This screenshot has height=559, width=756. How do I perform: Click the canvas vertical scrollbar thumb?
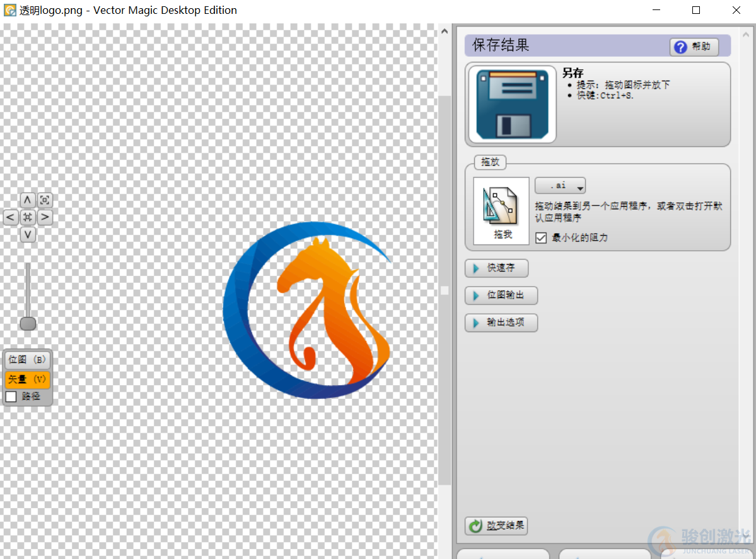[445, 291]
